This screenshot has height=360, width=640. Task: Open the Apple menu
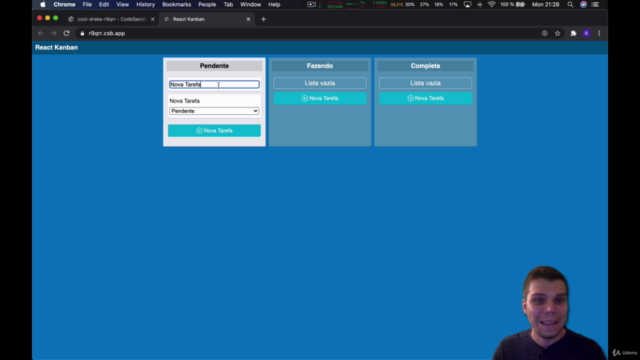[x=43, y=4]
